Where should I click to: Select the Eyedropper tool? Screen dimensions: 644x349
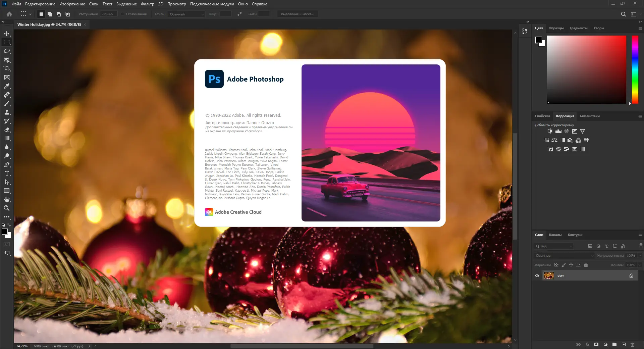click(x=7, y=86)
